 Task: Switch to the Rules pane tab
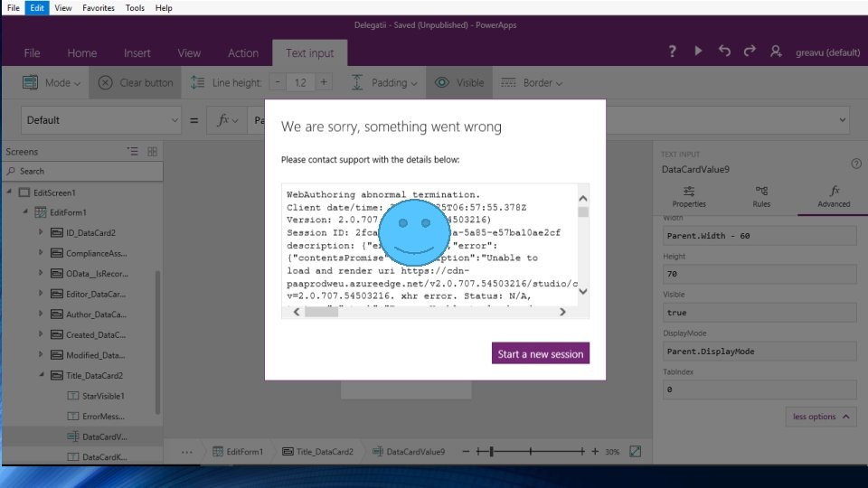[761, 197]
